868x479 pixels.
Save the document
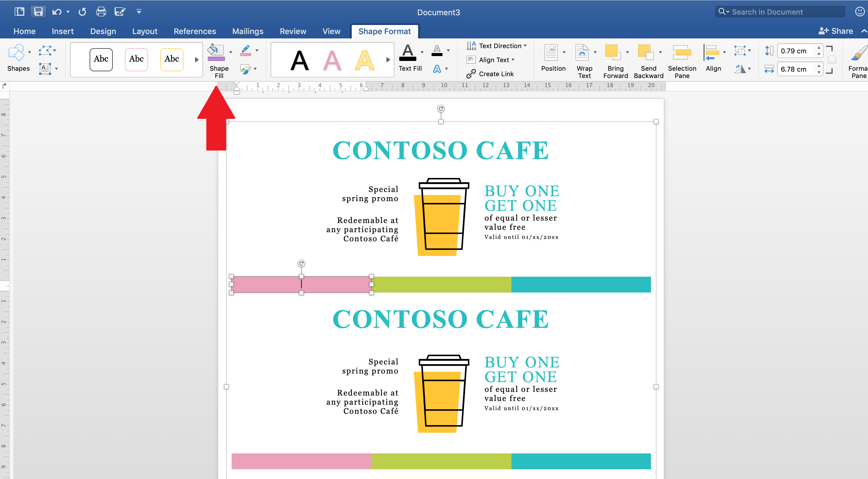pyautogui.click(x=38, y=12)
